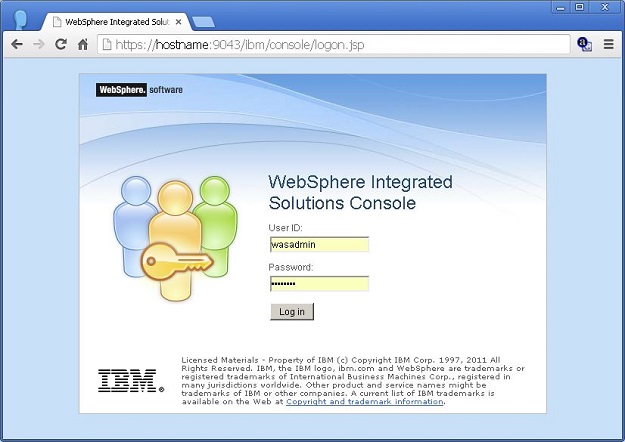
Task: Maximize the browser window
Action: click(580, 7)
